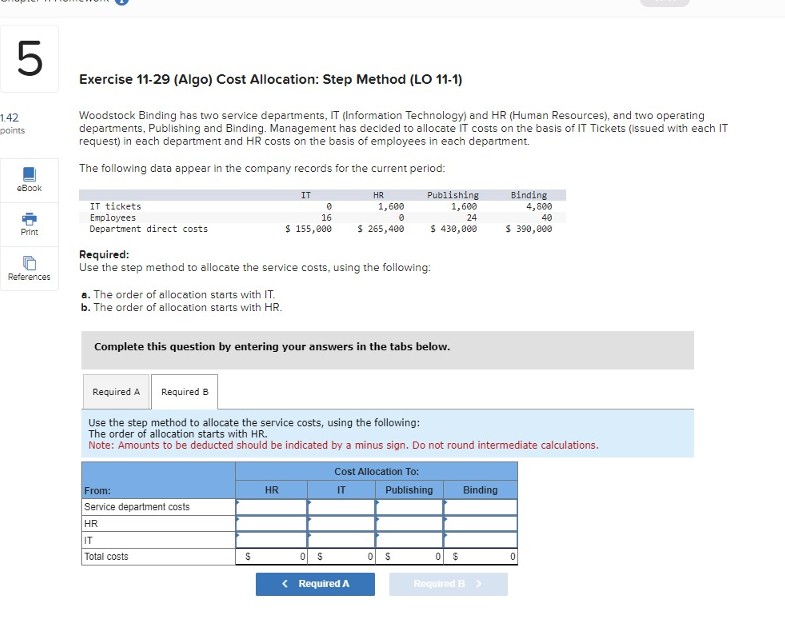This screenshot has width=785, height=618.
Task: Click IT row, IT column input cell
Action: [x=341, y=540]
